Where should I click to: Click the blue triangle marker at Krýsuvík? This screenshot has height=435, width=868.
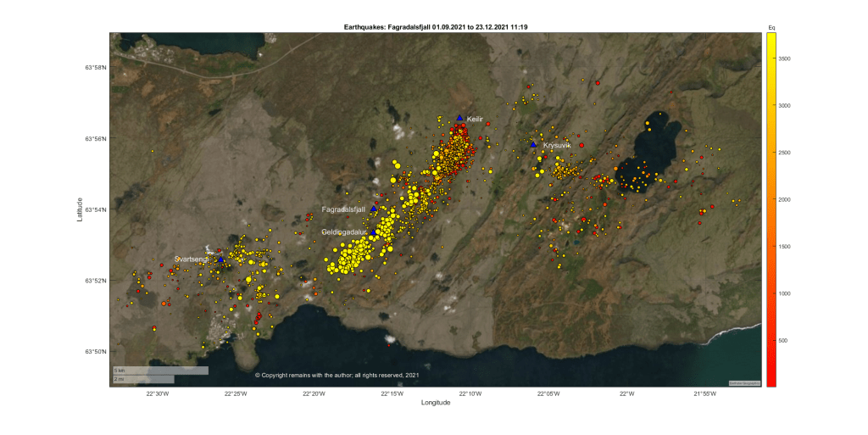coord(533,144)
